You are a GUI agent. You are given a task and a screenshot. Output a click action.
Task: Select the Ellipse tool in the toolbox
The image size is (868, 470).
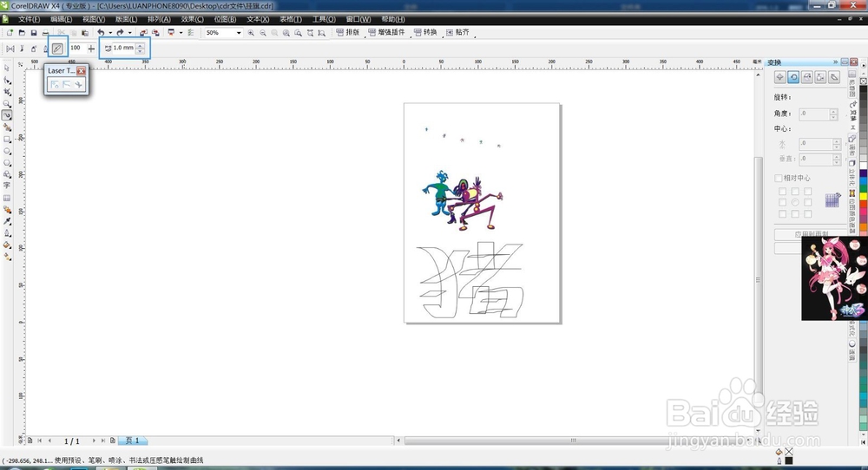click(x=7, y=151)
